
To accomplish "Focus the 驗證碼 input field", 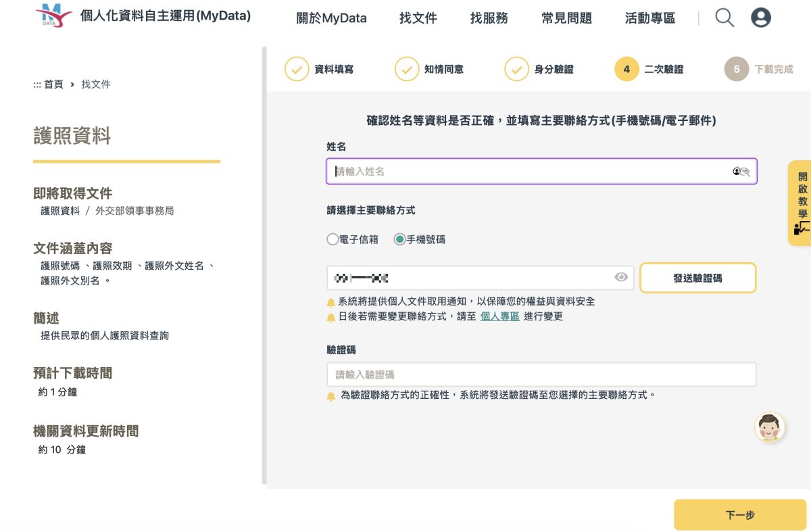I will 541,374.
